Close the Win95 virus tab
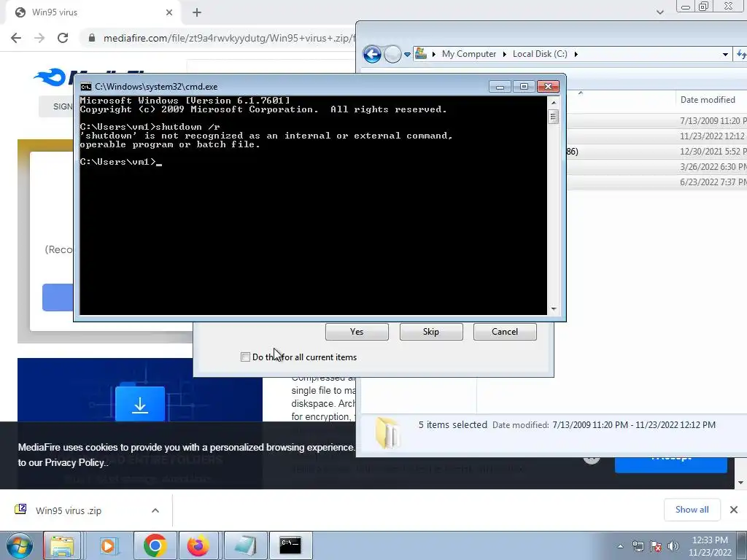The image size is (747, 560). pyautogui.click(x=169, y=12)
